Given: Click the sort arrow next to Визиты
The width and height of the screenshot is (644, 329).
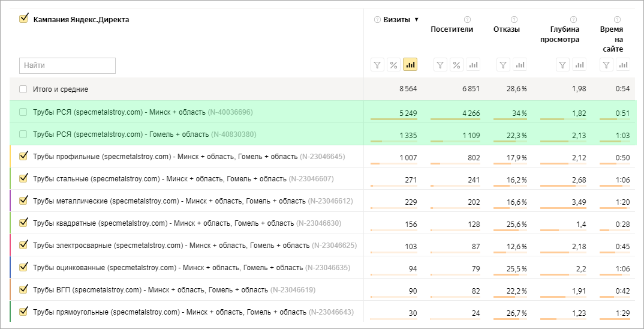Looking at the screenshot, I should point(417,20).
